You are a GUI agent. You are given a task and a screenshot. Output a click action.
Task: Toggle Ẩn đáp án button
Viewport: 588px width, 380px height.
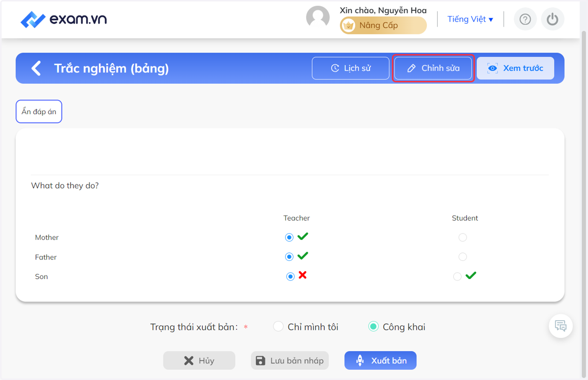(39, 112)
